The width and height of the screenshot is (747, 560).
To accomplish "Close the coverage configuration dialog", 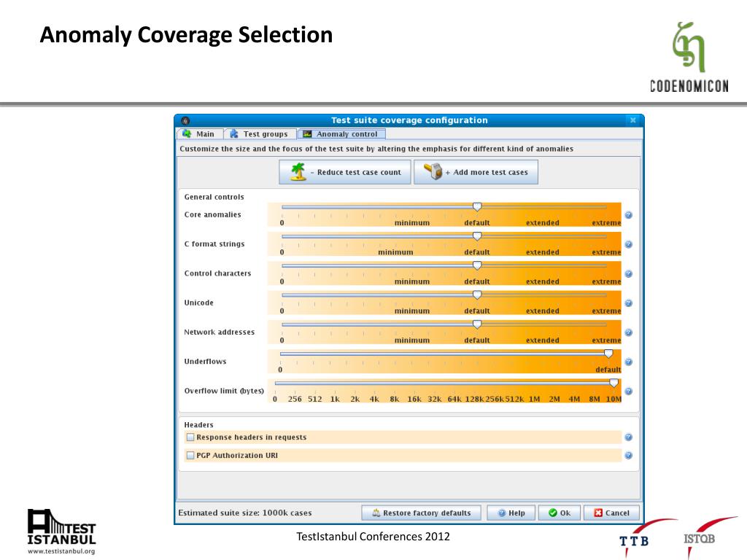I will (x=632, y=120).
